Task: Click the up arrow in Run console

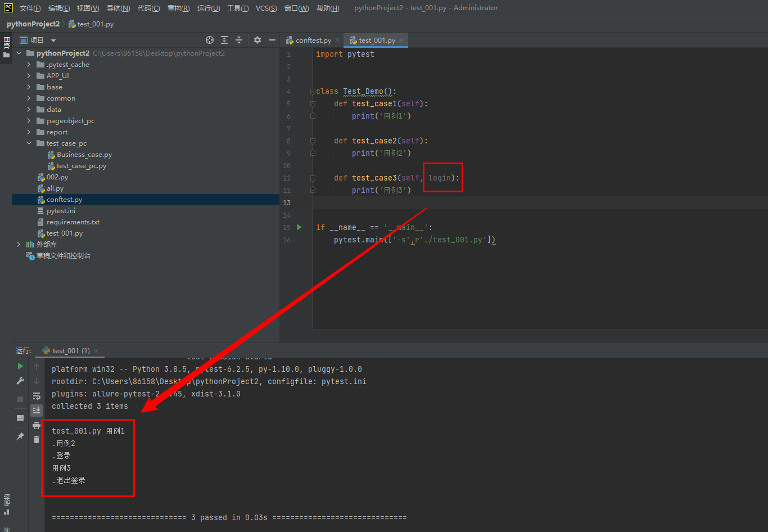Action: (x=37, y=367)
